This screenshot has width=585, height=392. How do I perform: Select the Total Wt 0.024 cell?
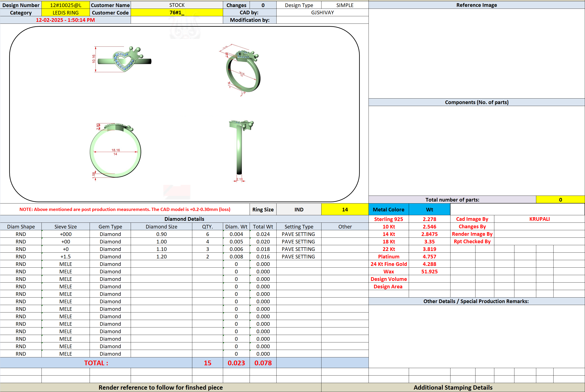[x=263, y=234]
